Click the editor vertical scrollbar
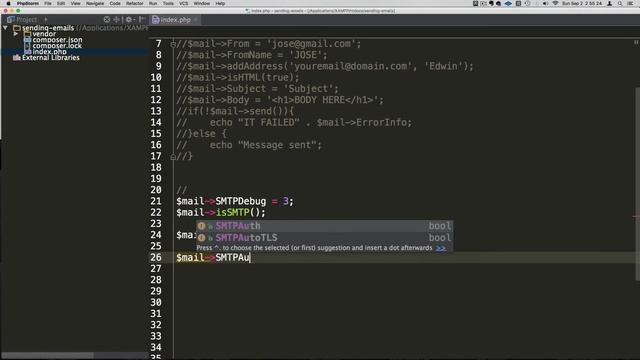Viewport: 640px width, 360px height. 637,184
